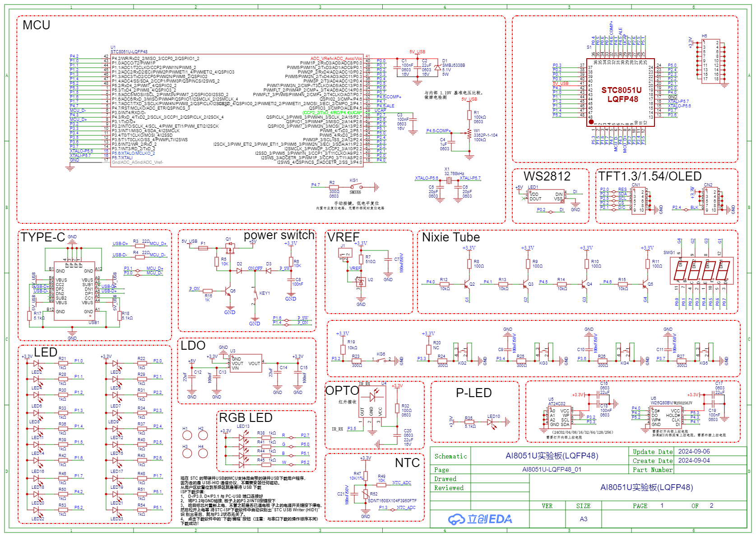The height and width of the screenshot is (537, 756).
Task: Click the 立创EDA logo
Action: tap(480, 519)
